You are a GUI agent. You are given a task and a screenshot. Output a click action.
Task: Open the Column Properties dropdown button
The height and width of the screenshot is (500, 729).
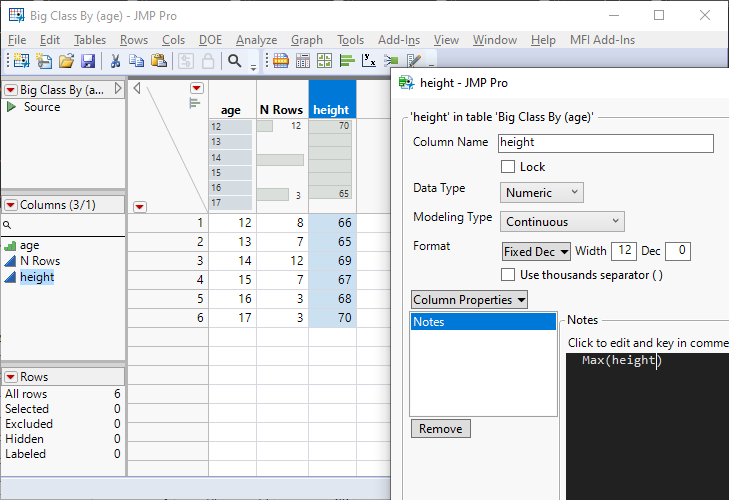click(469, 300)
